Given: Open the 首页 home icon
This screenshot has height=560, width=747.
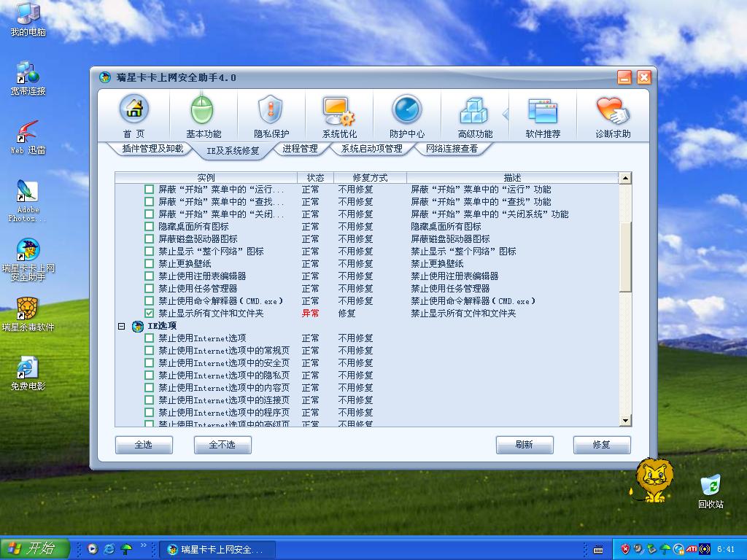Looking at the screenshot, I should click(134, 109).
